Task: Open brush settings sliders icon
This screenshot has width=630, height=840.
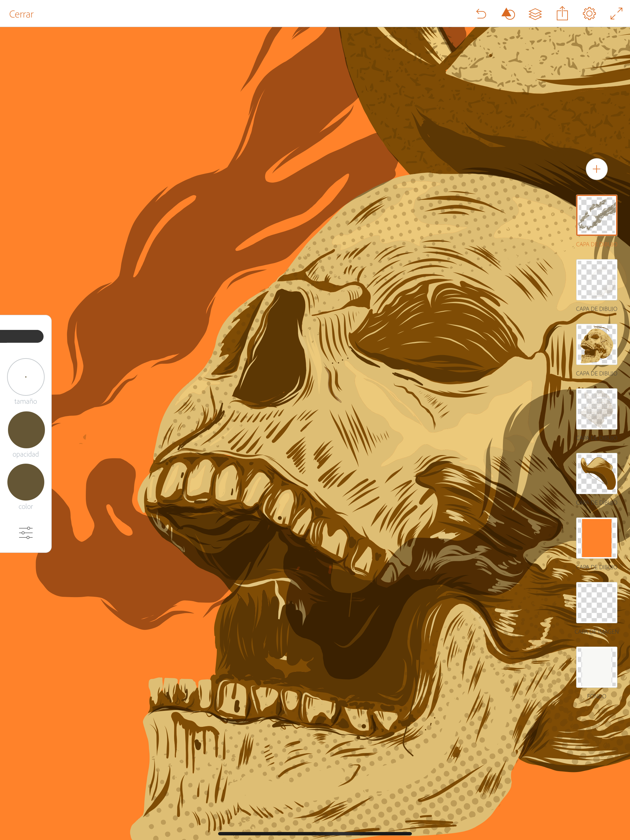Action: coord(26,533)
